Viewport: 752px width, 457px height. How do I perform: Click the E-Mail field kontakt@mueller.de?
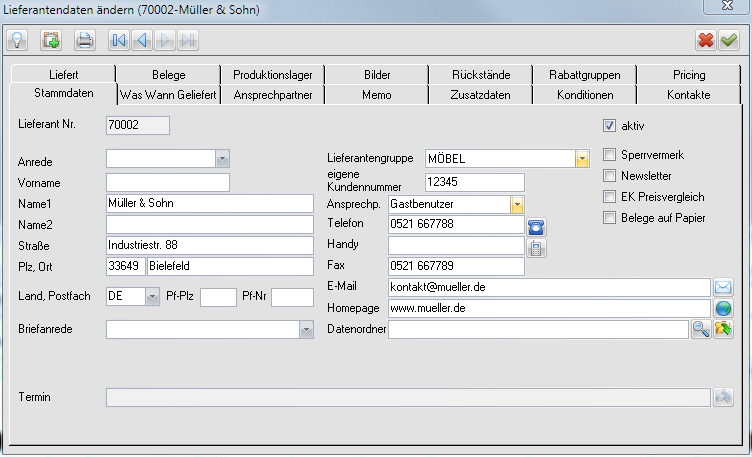(549, 287)
